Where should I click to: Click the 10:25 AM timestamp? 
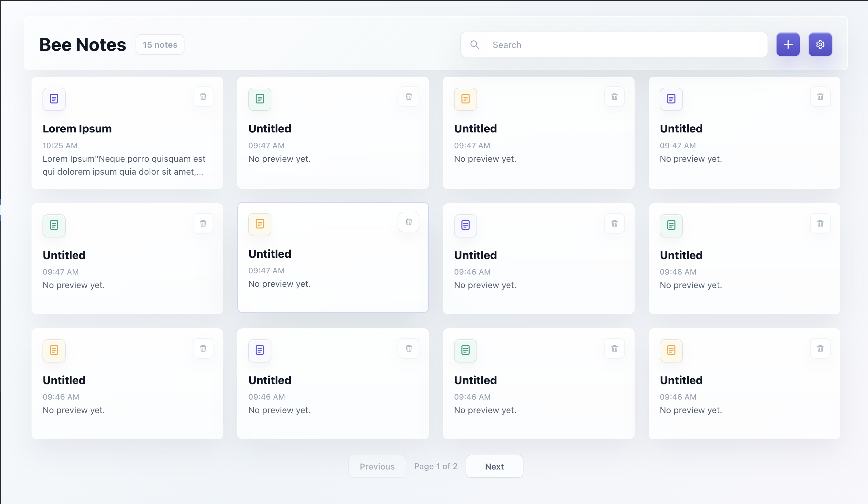coord(60,145)
